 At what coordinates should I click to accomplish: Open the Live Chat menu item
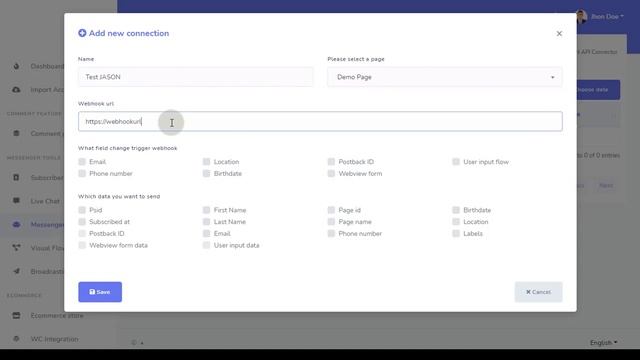coord(45,201)
